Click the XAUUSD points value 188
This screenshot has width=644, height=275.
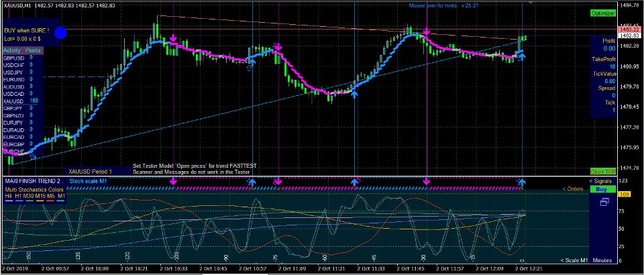[34, 101]
